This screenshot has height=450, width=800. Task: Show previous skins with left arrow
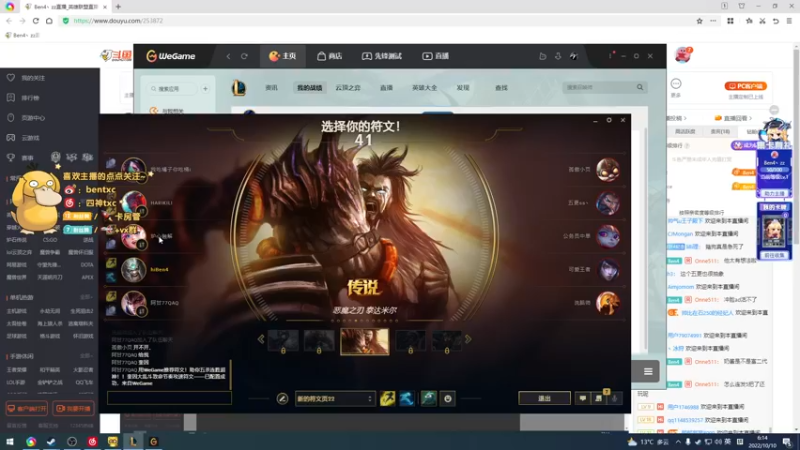pyautogui.click(x=261, y=339)
